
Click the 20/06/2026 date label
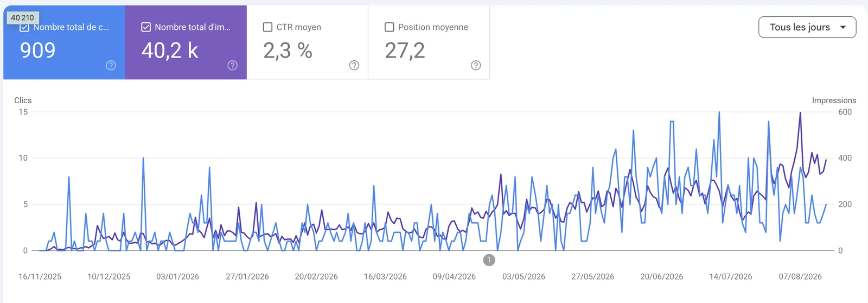[662, 276]
